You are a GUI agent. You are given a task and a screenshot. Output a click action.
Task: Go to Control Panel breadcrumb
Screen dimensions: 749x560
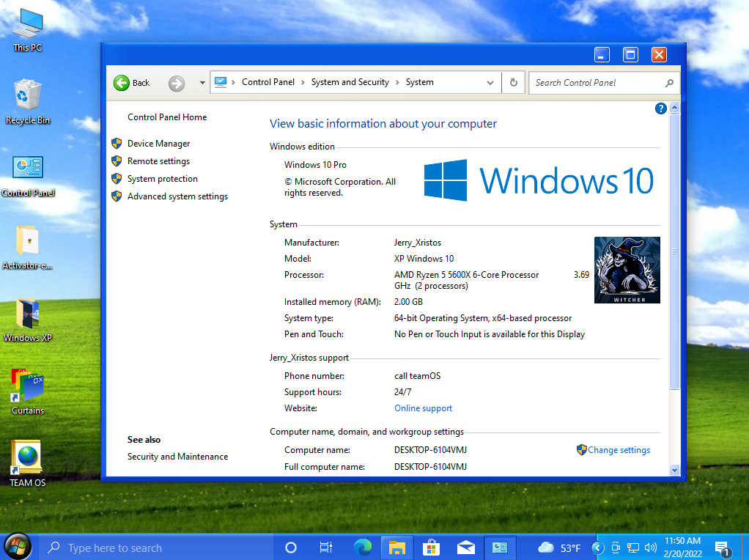pos(268,82)
